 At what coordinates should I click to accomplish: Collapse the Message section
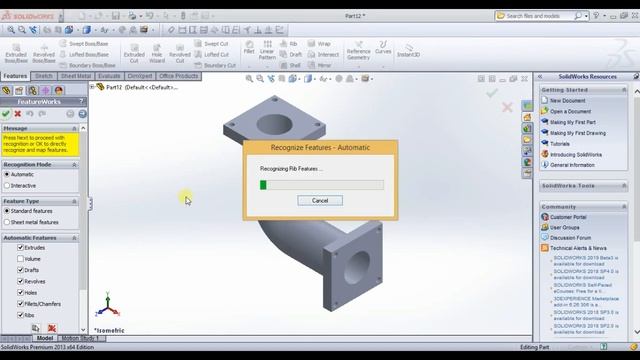(74, 129)
